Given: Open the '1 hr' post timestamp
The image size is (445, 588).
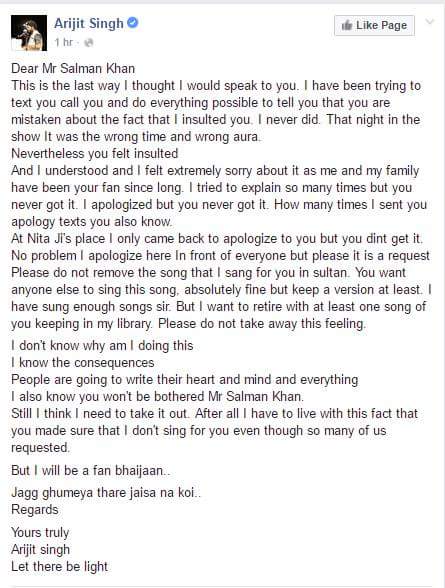Looking at the screenshot, I should (x=63, y=42).
